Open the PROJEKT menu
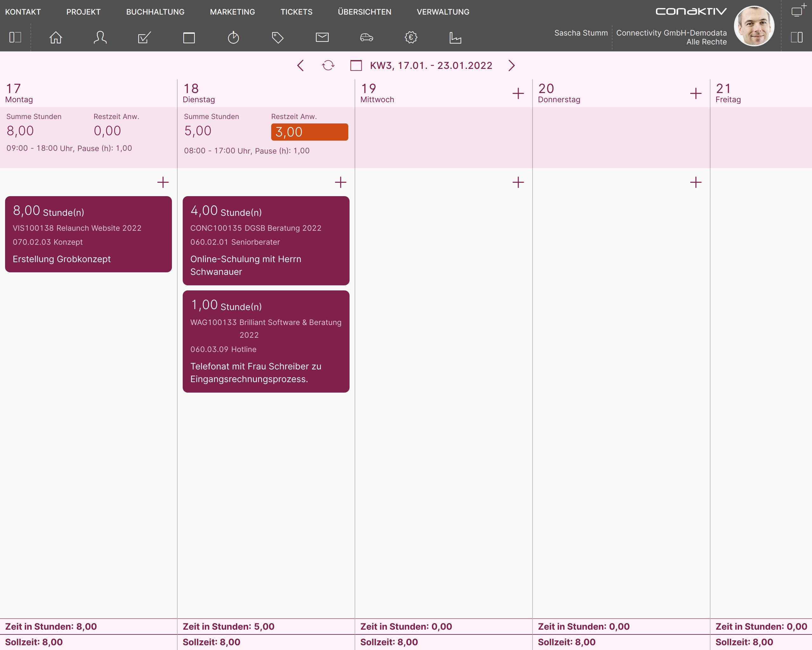 tap(83, 12)
